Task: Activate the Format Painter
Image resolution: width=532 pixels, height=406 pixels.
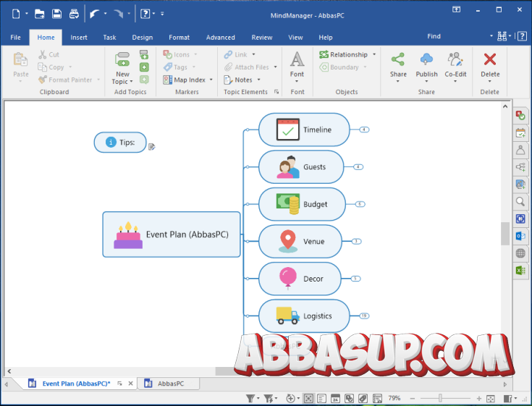Action: pyautogui.click(x=65, y=80)
